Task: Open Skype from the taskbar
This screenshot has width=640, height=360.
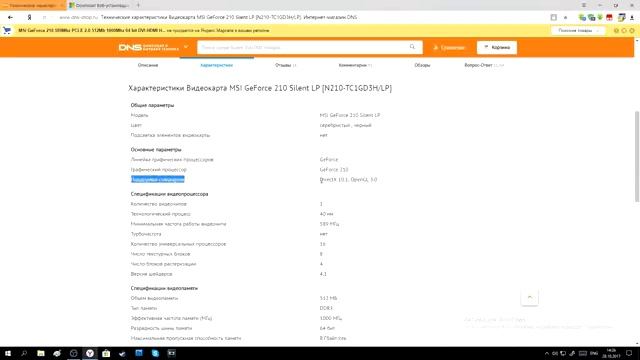Action: 155,353
